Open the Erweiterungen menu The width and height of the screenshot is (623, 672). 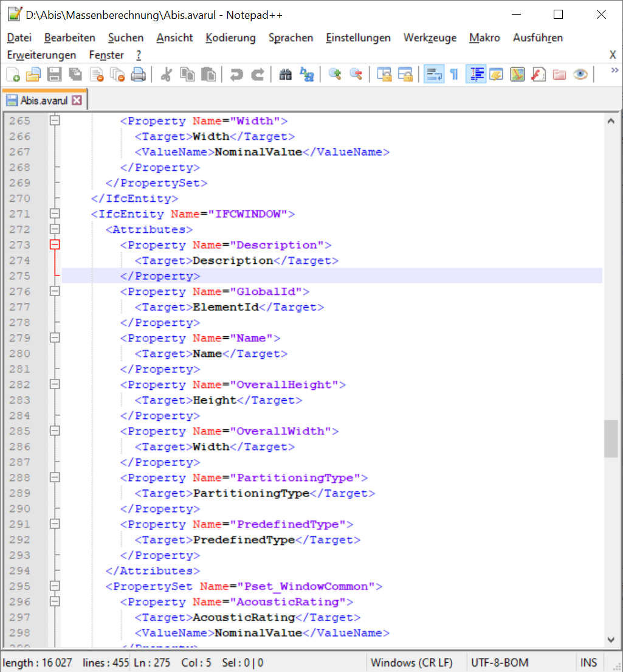41,55
